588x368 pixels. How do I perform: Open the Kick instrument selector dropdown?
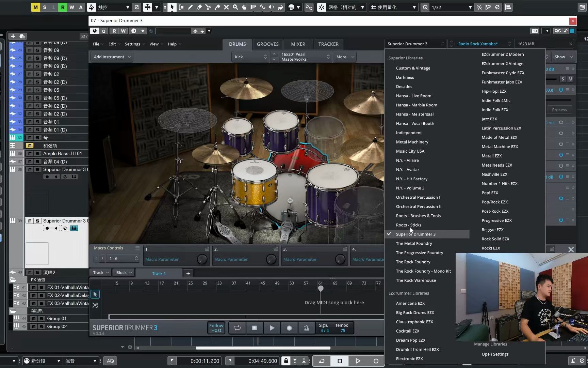pos(251,57)
